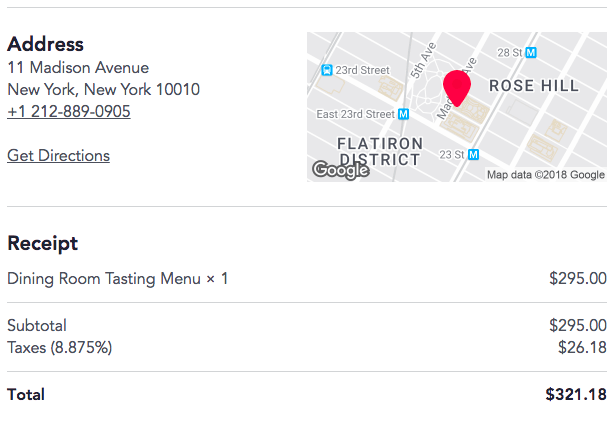The height and width of the screenshot is (424, 615).
Task: Click the Flatiron District map label
Action: pos(380,152)
